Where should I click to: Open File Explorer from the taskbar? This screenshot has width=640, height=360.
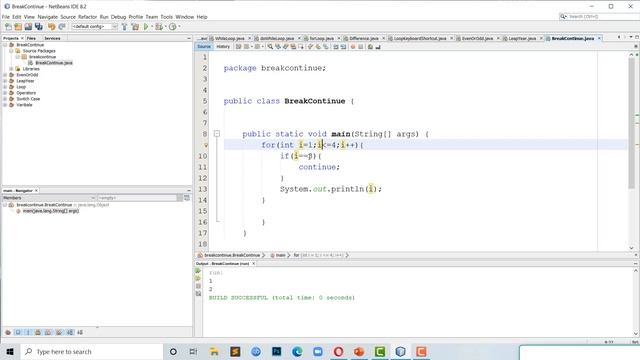[x=214, y=351]
